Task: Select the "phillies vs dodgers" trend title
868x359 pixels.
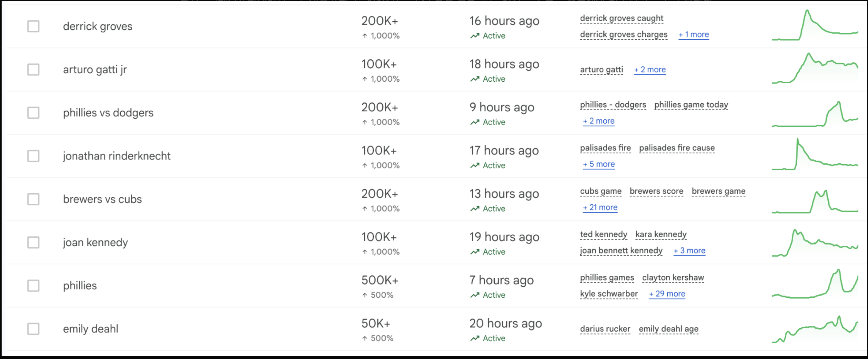Action: point(108,113)
